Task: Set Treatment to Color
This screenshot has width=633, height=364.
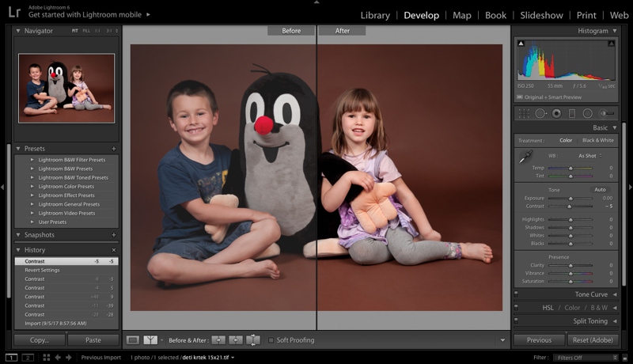Action: [566, 140]
